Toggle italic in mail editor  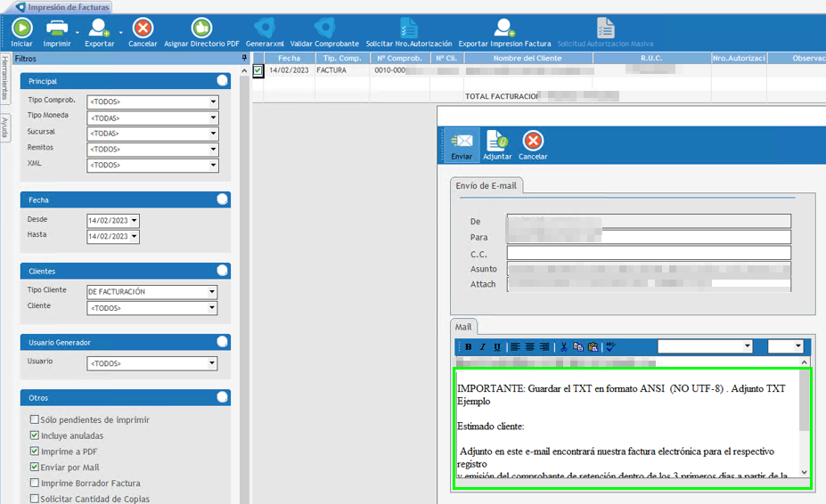(x=483, y=346)
